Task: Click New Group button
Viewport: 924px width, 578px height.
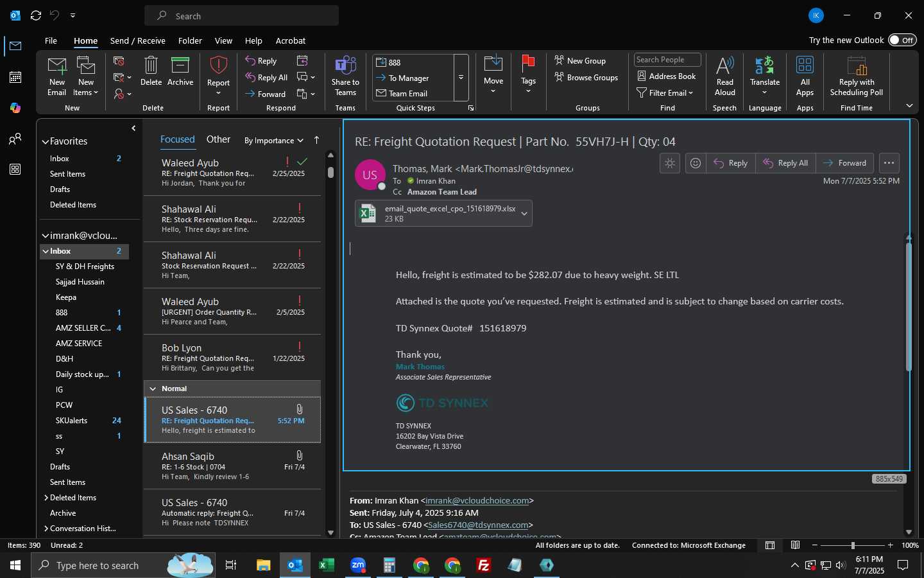Action: click(x=580, y=61)
